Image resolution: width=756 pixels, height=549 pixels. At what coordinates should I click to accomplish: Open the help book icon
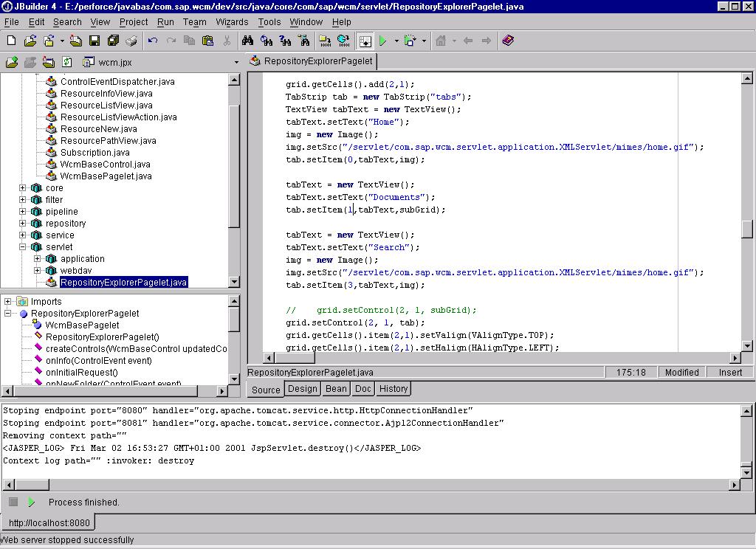pyautogui.click(x=508, y=41)
